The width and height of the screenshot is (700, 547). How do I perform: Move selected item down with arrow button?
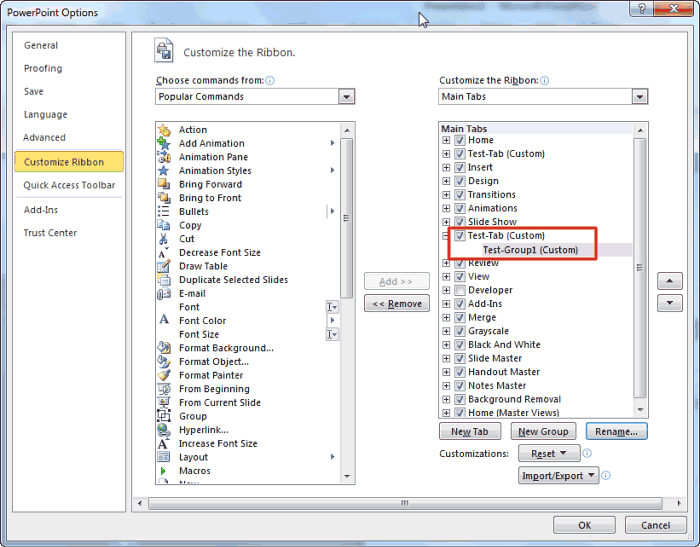[670, 303]
